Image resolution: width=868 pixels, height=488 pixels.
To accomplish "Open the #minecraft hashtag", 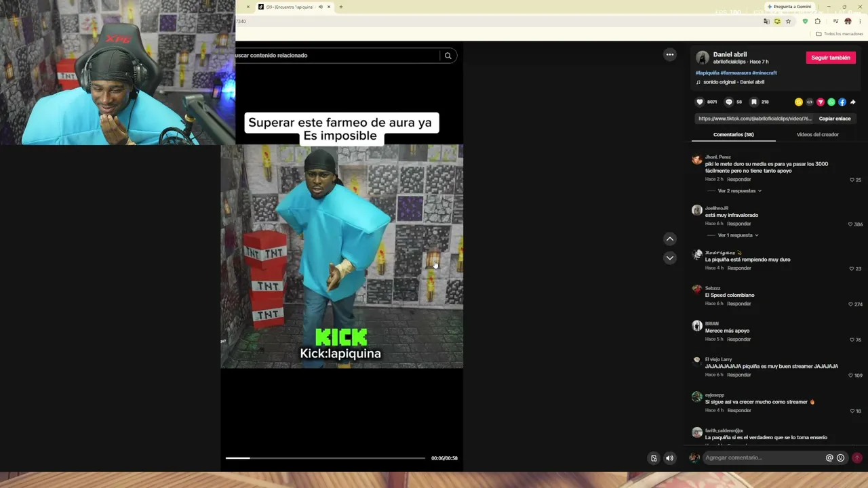I will click(x=764, y=73).
